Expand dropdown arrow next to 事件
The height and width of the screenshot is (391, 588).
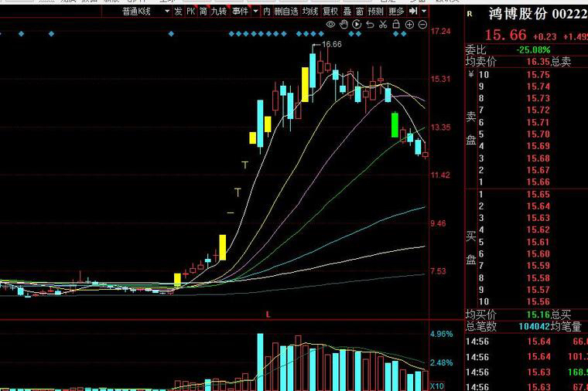[x=256, y=12]
